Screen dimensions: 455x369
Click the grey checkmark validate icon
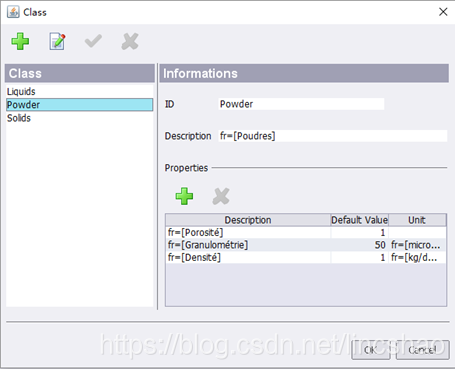coord(93,41)
